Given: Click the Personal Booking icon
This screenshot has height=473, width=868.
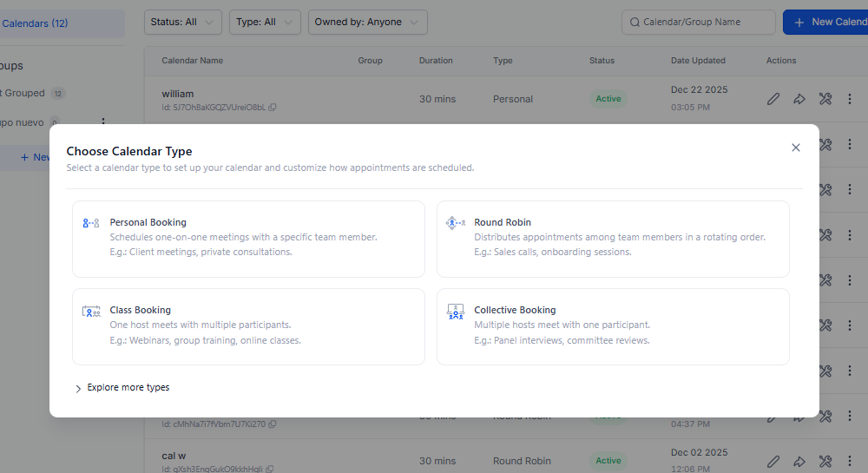Looking at the screenshot, I should (91, 223).
